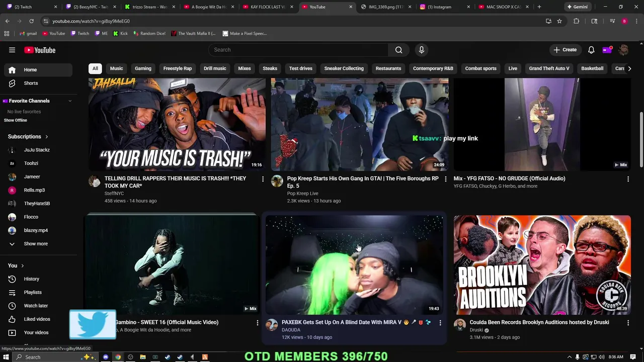The width and height of the screenshot is (644, 362).
Task: Reload the page in Chrome
Action: [31, 21]
